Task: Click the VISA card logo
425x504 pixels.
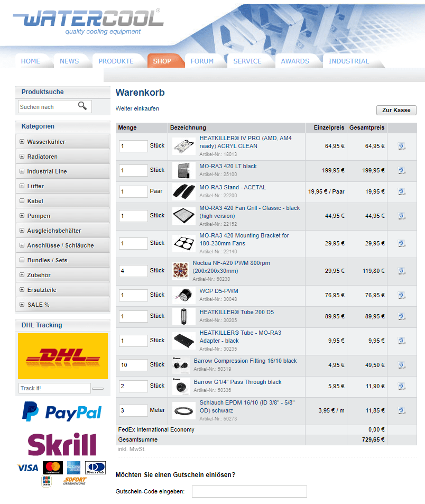Action: (x=27, y=468)
